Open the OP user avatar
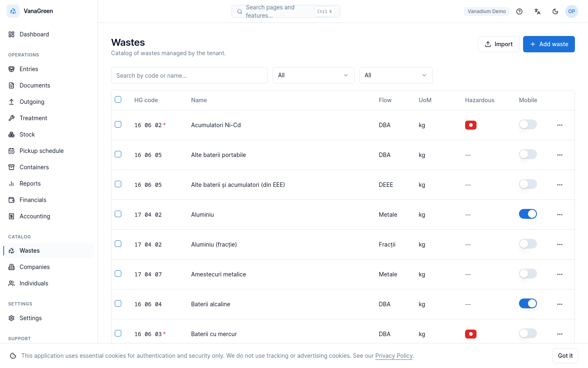588x368 pixels. coord(572,11)
